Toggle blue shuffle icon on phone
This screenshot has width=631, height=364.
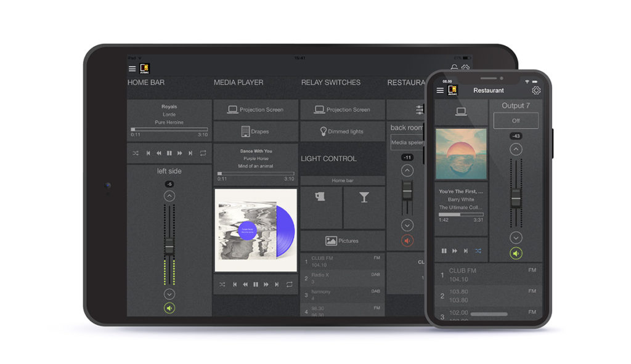click(478, 251)
